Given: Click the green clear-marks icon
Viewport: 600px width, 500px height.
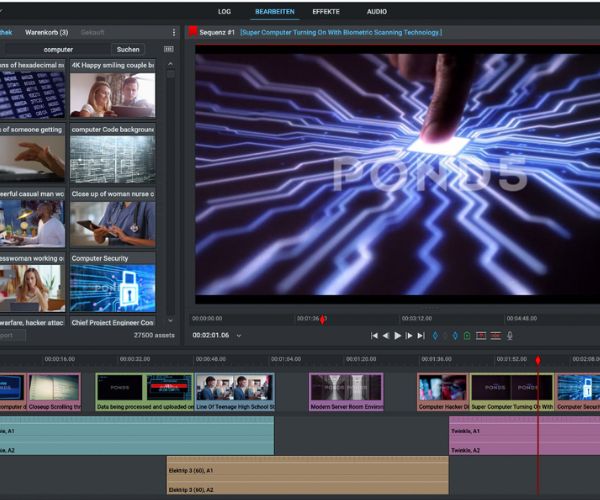Looking at the screenshot, I should [x=467, y=336].
